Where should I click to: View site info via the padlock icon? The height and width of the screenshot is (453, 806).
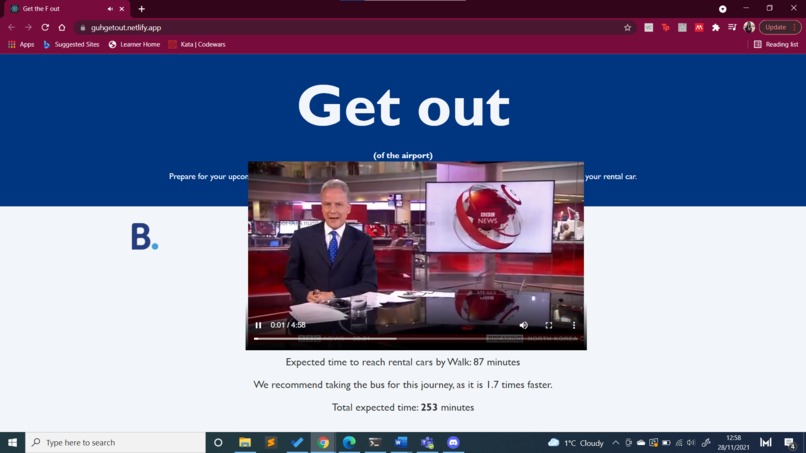coord(83,28)
